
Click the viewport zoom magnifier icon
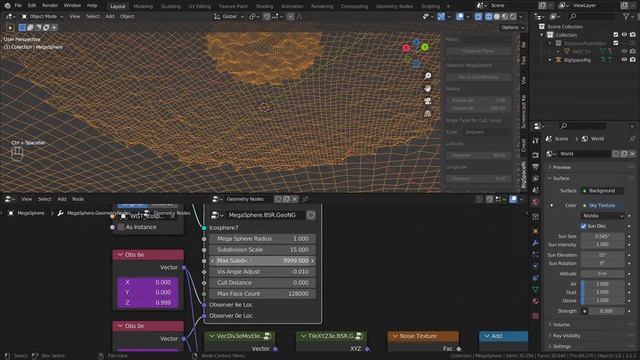tap(427, 76)
